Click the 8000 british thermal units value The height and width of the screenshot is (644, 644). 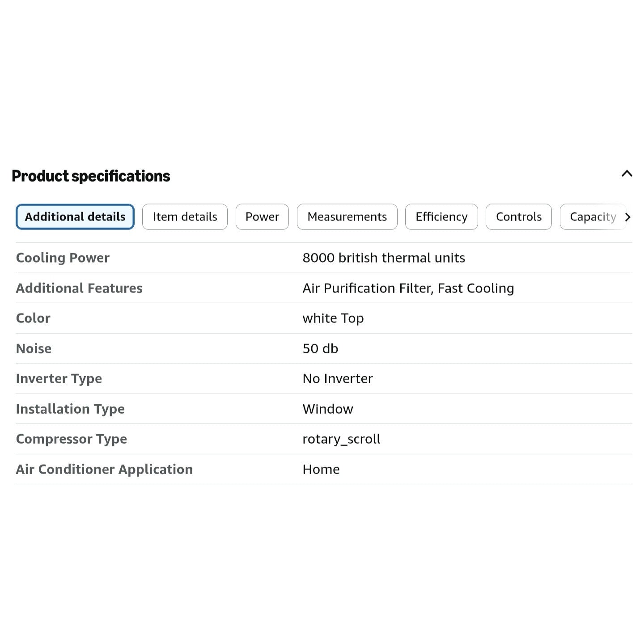(384, 258)
